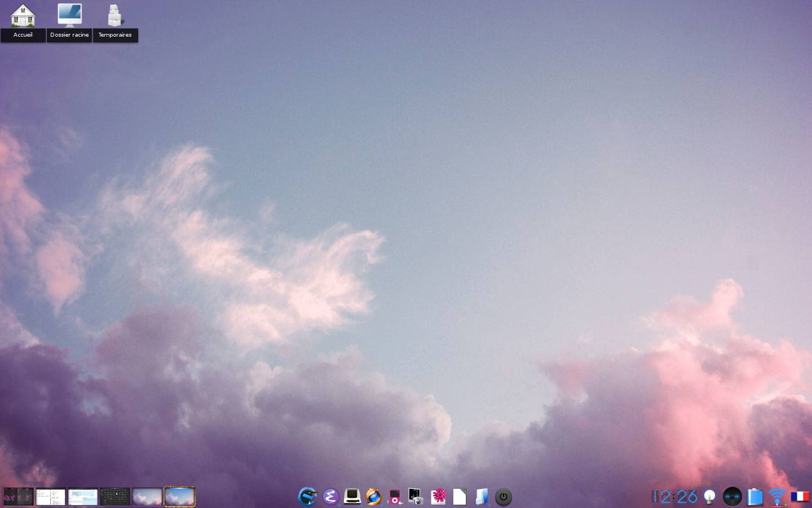This screenshot has width=812, height=508.
Task: Launch the Firefox globe icon in dock
Action: [373, 497]
